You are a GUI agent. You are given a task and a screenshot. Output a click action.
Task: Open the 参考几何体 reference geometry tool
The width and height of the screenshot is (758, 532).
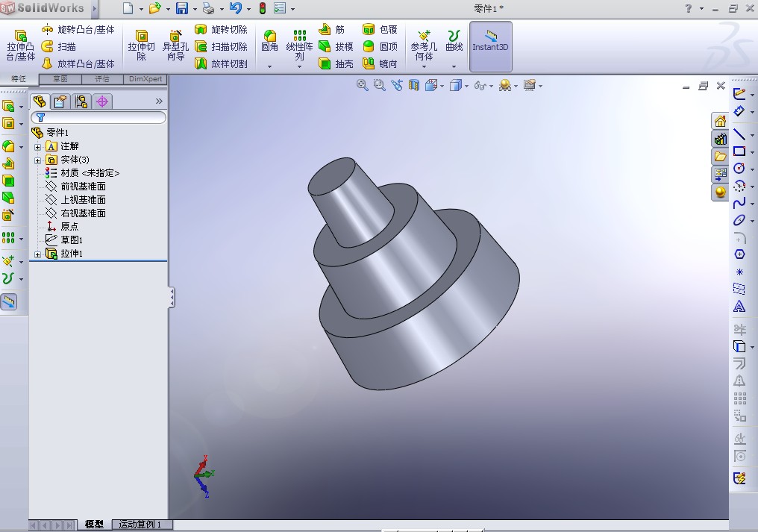424,45
